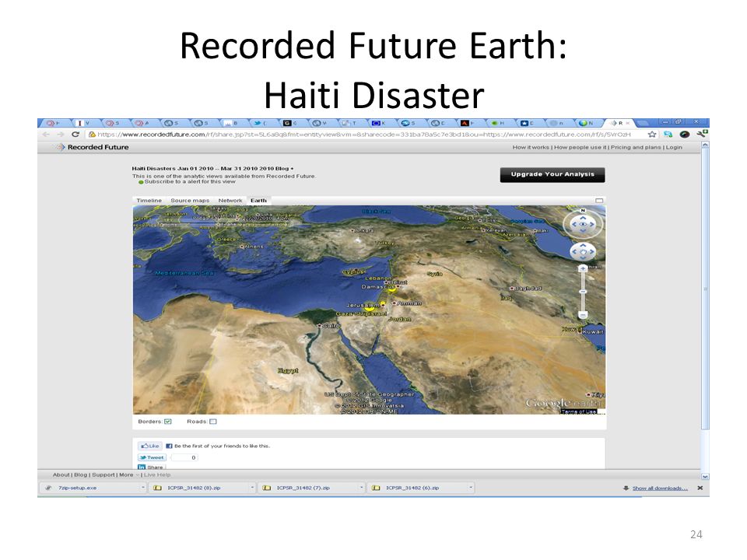Click the Haiti Disasters Blog title
Image resolution: width=747 pixels, height=560 pixels.
[212, 169]
